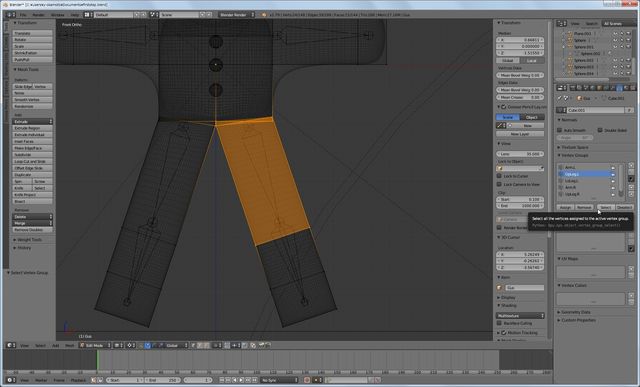640x387 pixels.
Task: Click the viewport shading selector icon
Action: pyautogui.click(x=118, y=345)
